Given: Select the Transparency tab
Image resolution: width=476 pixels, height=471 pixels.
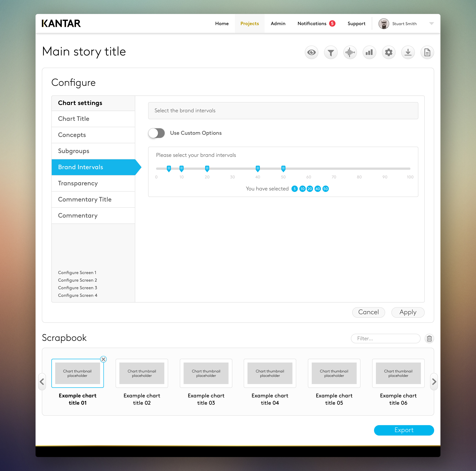Looking at the screenshot, I should coord(93,183).
